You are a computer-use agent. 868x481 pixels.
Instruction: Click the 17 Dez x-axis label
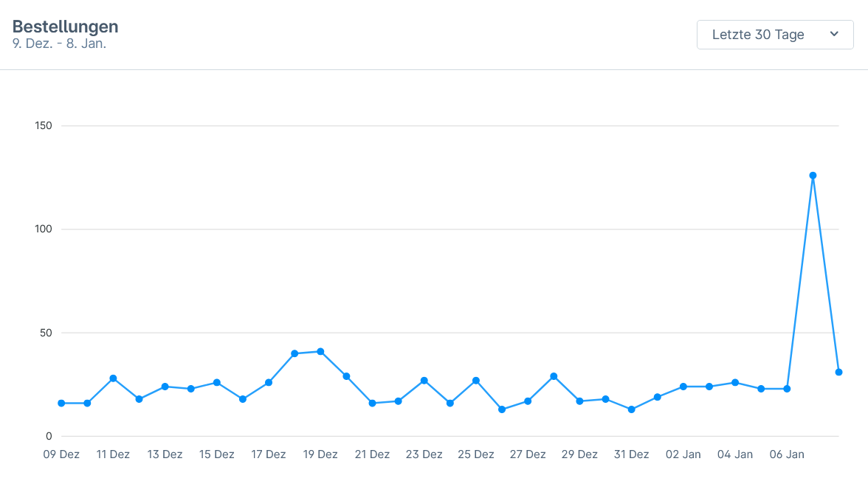pos(269,454)
